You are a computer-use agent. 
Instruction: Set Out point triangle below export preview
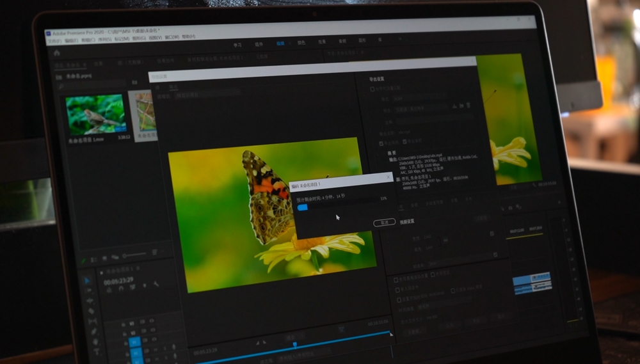[264, 342]
